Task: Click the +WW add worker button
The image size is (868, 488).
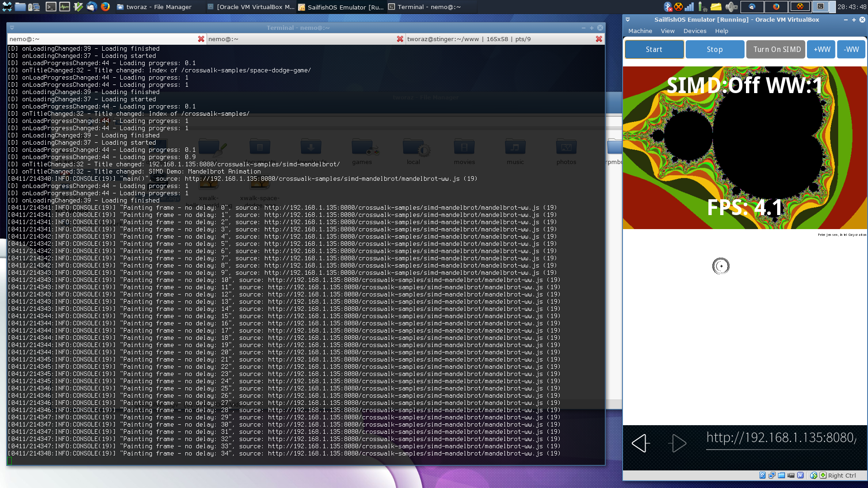Action: coord(822,49)
